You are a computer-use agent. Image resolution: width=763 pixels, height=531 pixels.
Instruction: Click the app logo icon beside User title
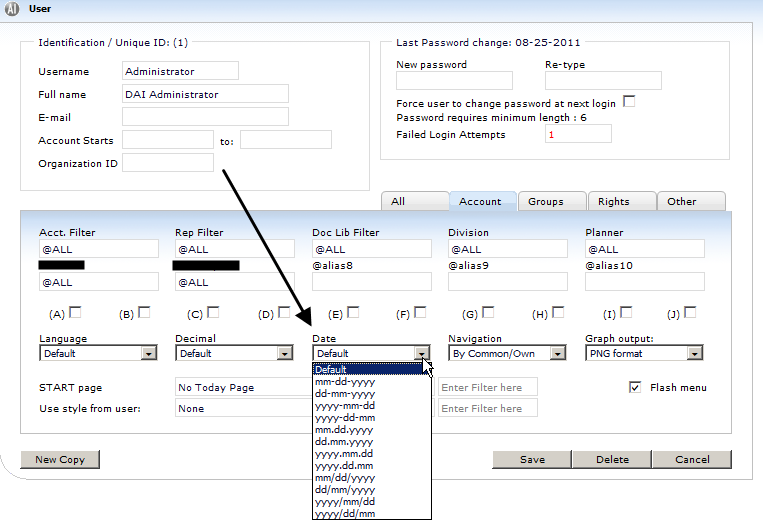pyautogui.click(x=13, y=9)
